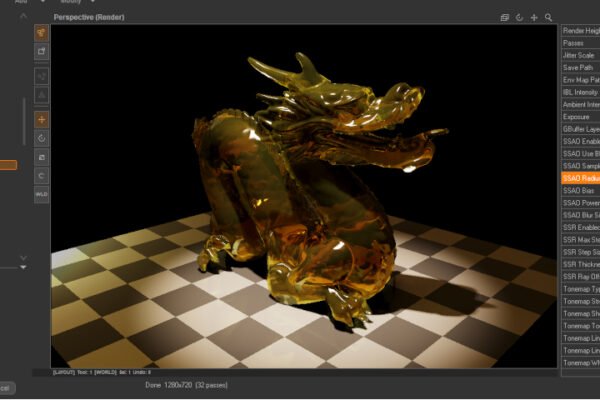600x400 pixels.
Task: Click the up chevron in left panel
Action: [23, 16]
